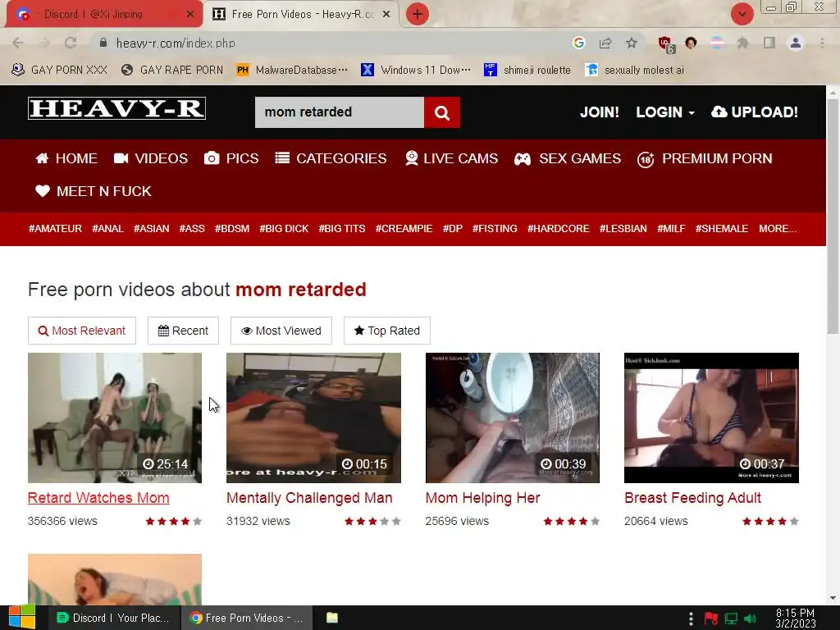840x630 pixels.
Task: Open the Extensions puzzle piece icon
Action: click(742, 43)
